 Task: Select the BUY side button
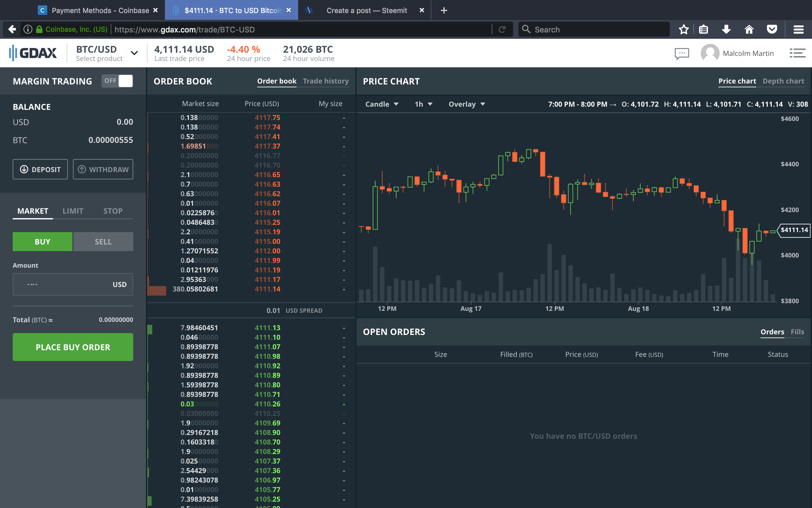pyautogui.click(x=42, y=242)
